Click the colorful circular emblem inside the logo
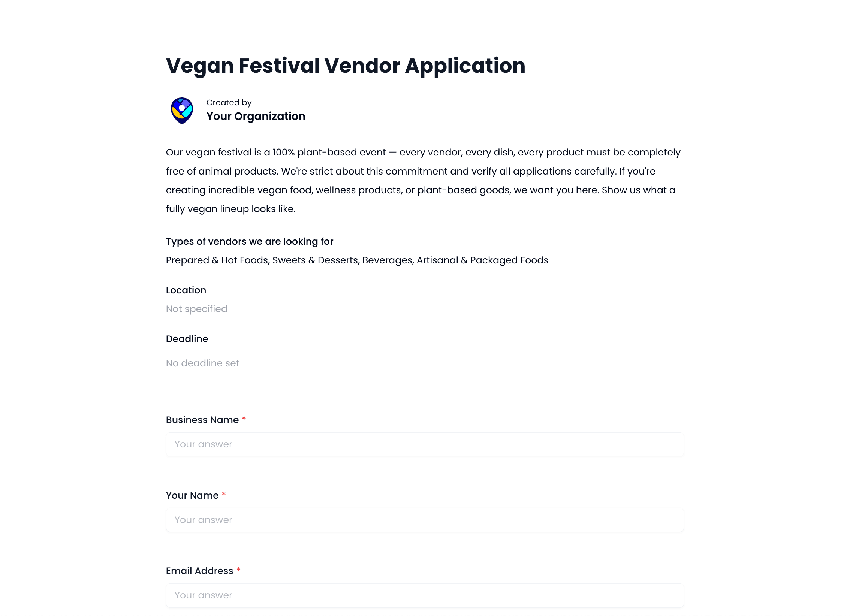Screen dimensions: 850x616 (x=183, y=108)
